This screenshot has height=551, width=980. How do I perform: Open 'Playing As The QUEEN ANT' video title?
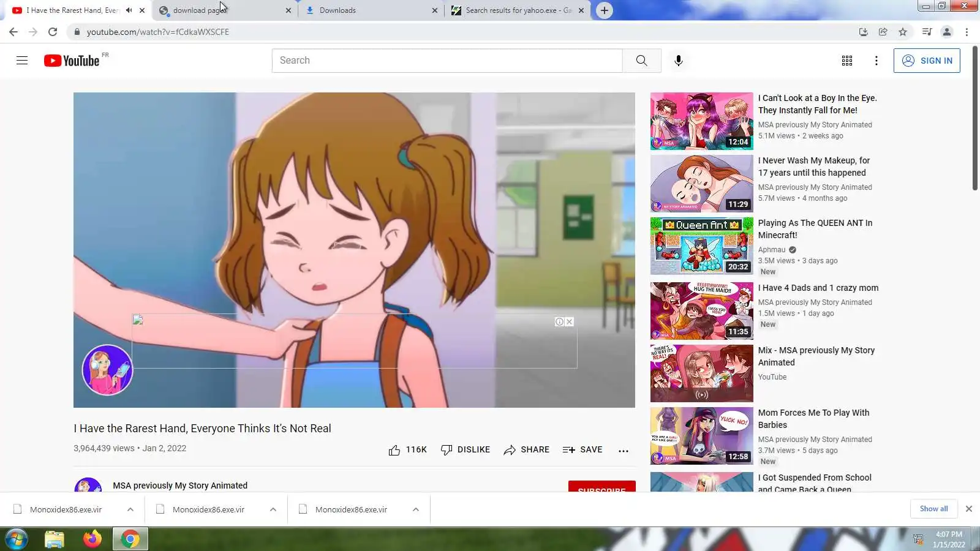click(x=815, y=229)
